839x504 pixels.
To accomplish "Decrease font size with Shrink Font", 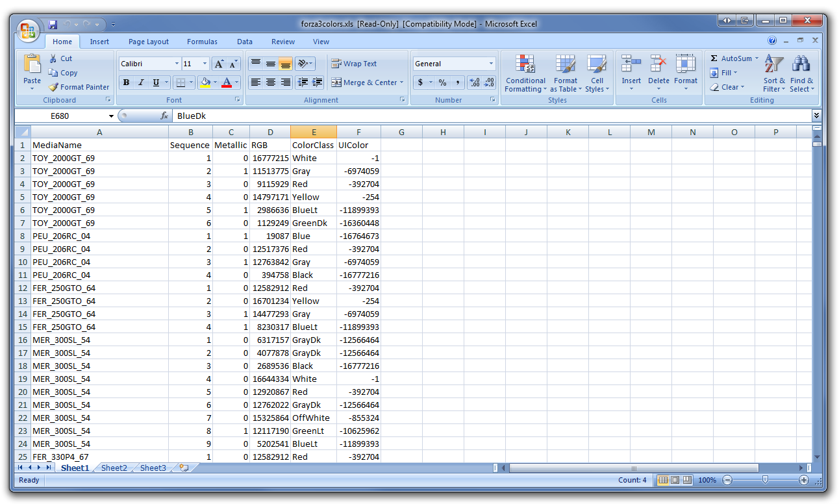I will 234,64.
